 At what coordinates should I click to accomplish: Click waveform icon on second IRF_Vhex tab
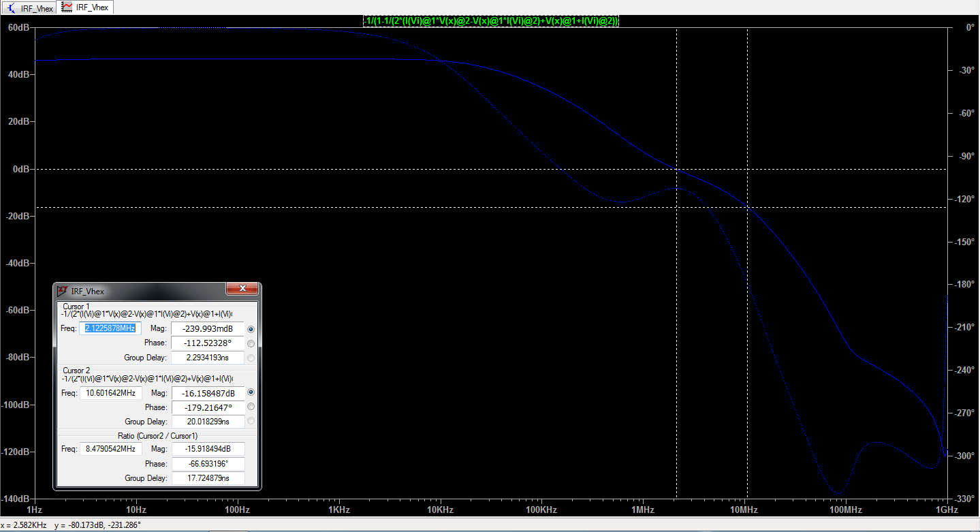(x=67, y=7)
